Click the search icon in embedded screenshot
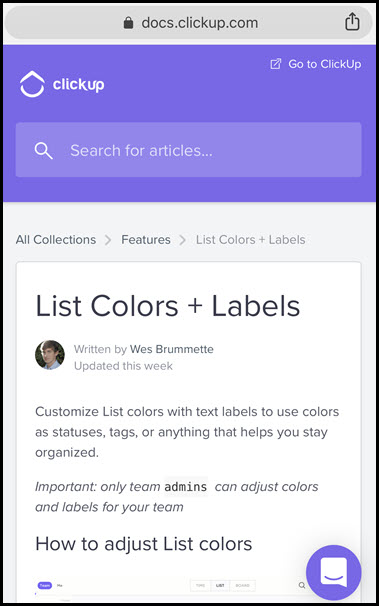 [302, 585]
